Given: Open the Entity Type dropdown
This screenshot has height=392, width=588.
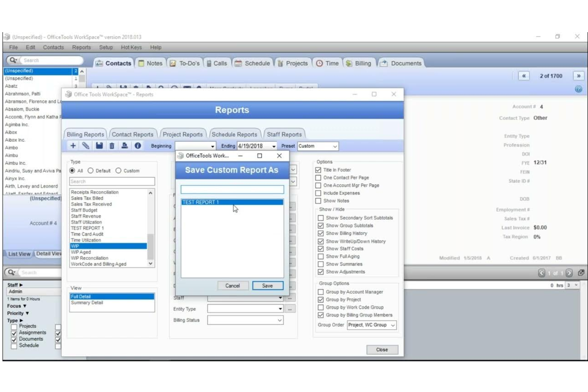Looking at the screenshot, I should pyautogui.click(x=280, y=309).
